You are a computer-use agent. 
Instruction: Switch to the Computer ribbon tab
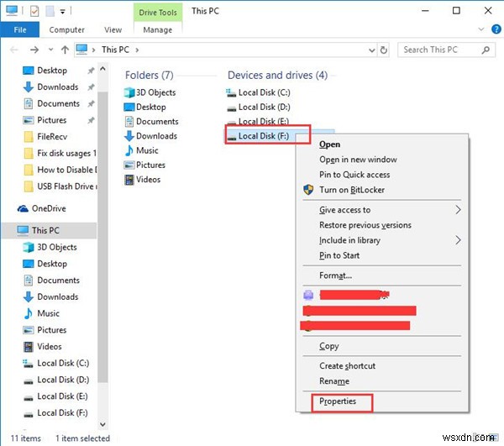click(x=67, y=30)
